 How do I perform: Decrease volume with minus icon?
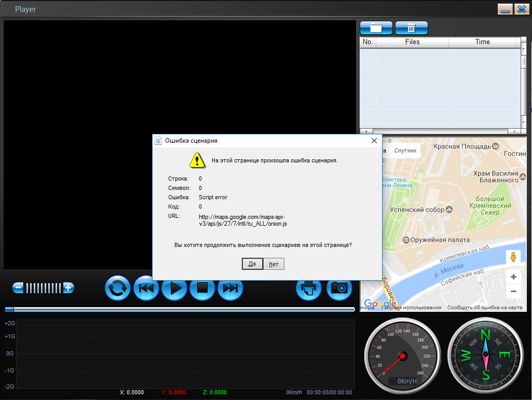coord(18,287)
